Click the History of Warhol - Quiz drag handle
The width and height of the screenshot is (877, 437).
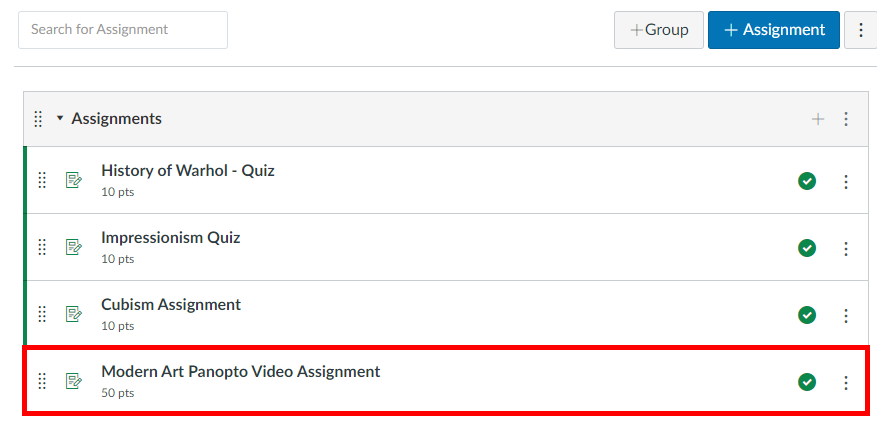pyautogui.click(x=42, y=180)
